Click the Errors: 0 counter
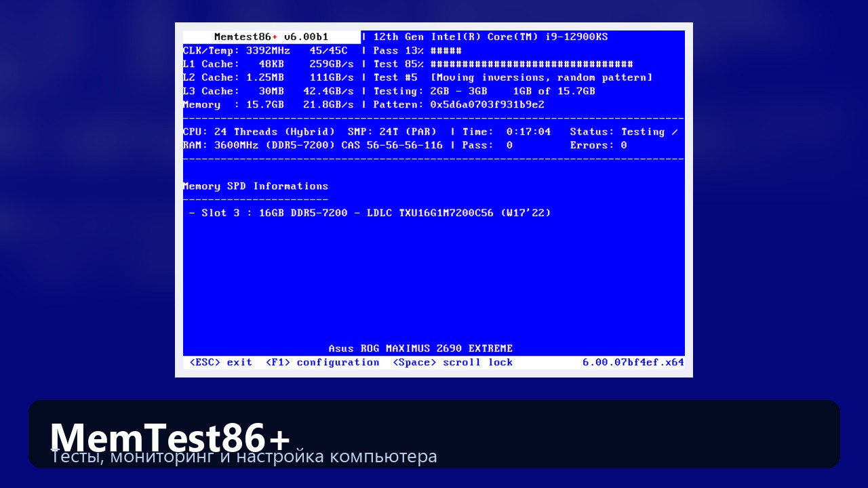Screen dimensions: 868x488 [598, 145]
